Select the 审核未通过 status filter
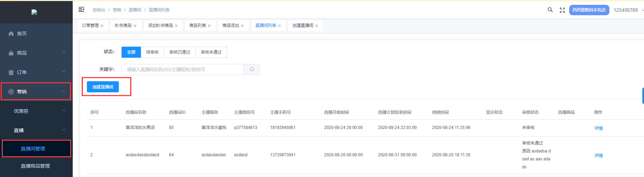644x177 pixels. click(x=211, y=52)
